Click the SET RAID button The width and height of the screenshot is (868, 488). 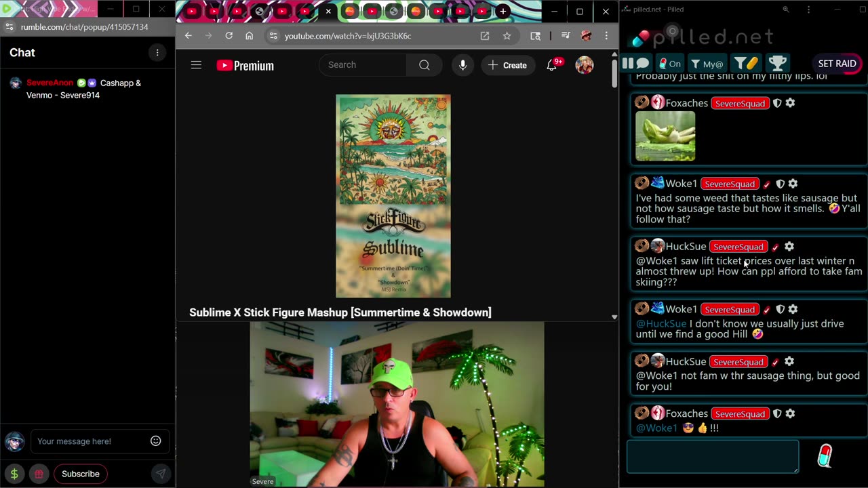837,64
